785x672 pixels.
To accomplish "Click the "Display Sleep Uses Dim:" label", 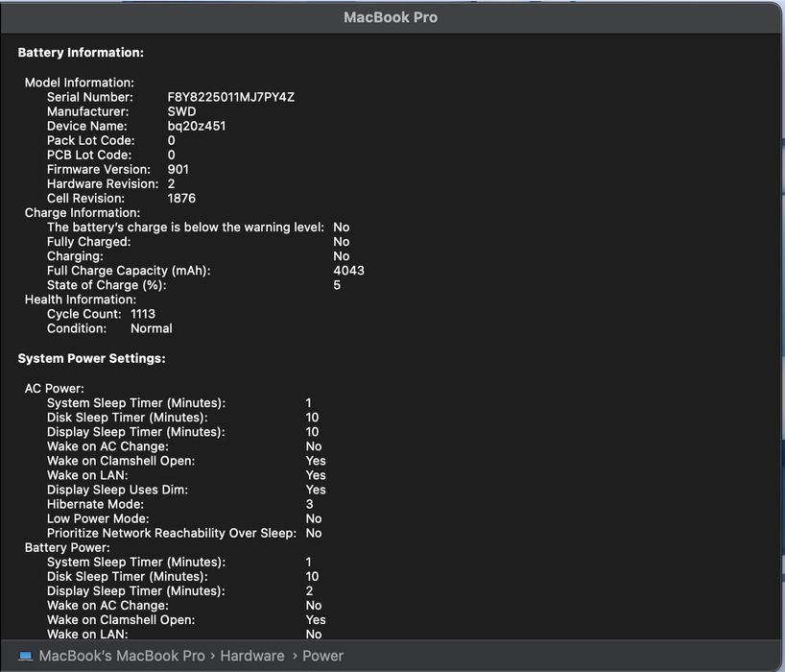I will click(117, 491).
